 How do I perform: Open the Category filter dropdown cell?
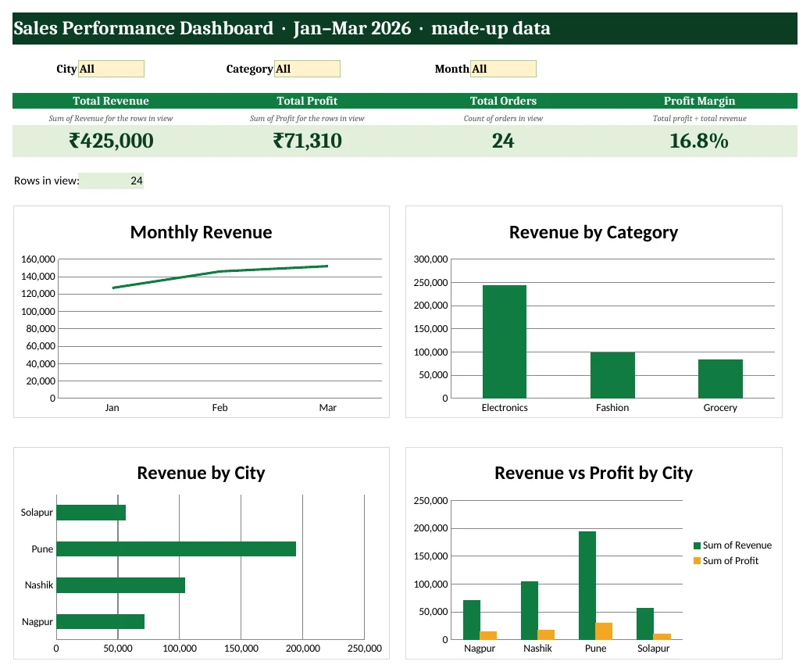307,69
